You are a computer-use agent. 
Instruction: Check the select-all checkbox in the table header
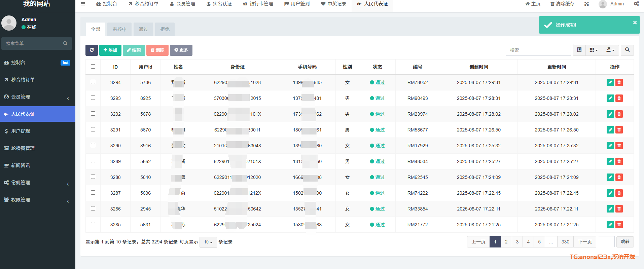tap(93, 67)
